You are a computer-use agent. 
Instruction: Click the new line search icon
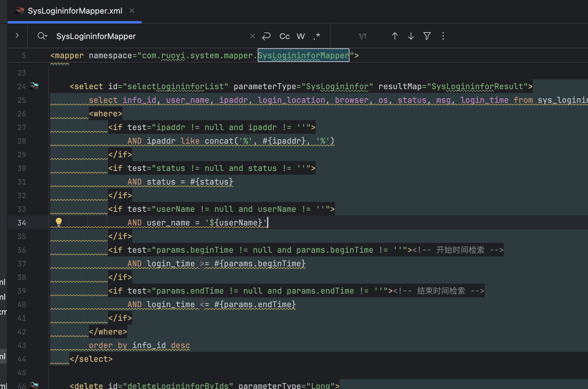266,36
